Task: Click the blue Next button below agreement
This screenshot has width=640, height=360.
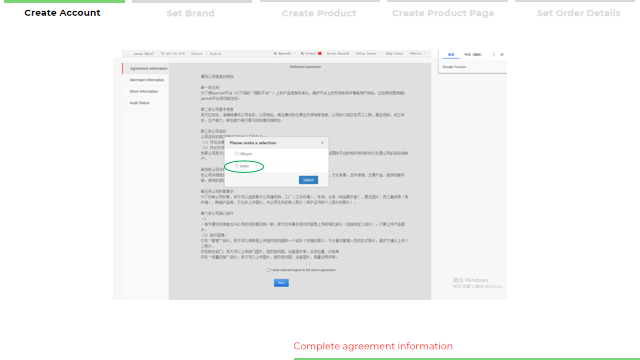Action: pos(281,283)
